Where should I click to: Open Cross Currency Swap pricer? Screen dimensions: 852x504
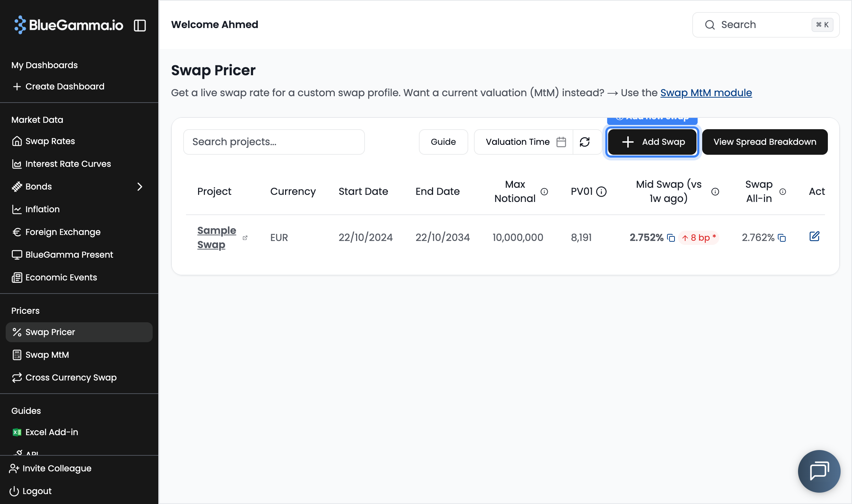tap(71, 377)
